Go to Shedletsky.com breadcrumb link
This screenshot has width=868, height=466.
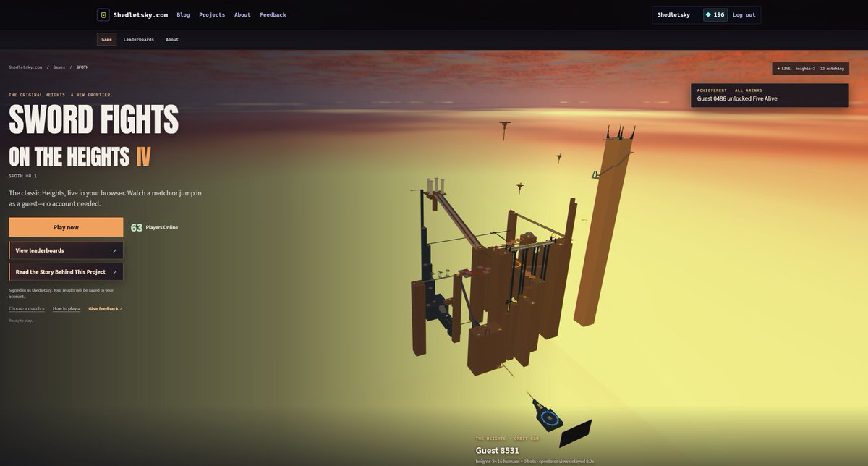point(25,67)
